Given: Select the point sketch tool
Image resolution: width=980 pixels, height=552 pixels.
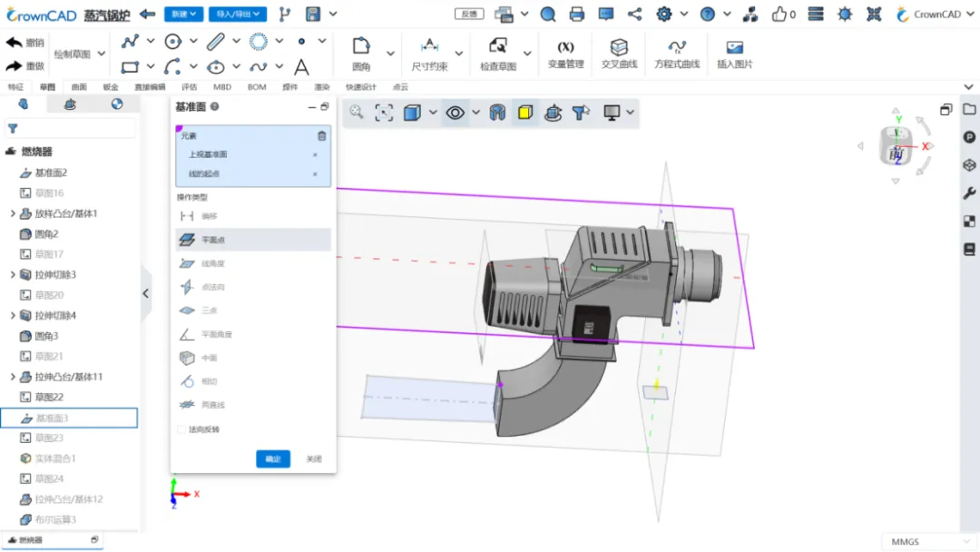Looking at the screenshot, I should (x=301, y=42).
